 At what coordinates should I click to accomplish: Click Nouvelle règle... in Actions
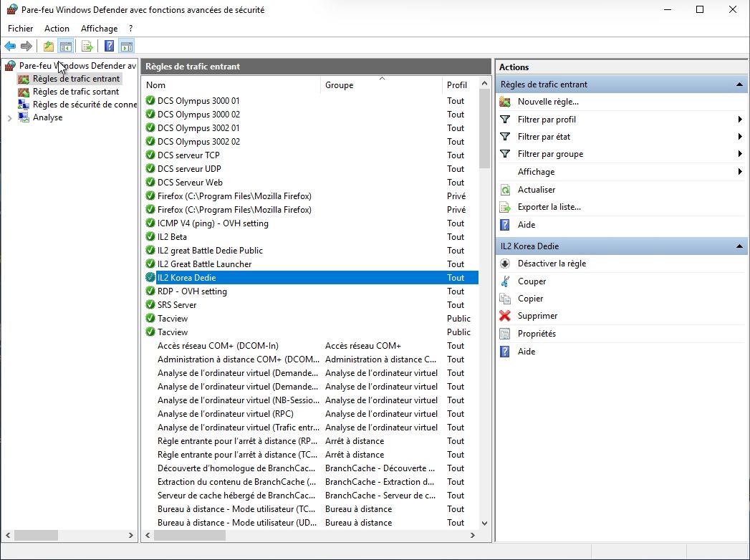(x=548, y=102)
